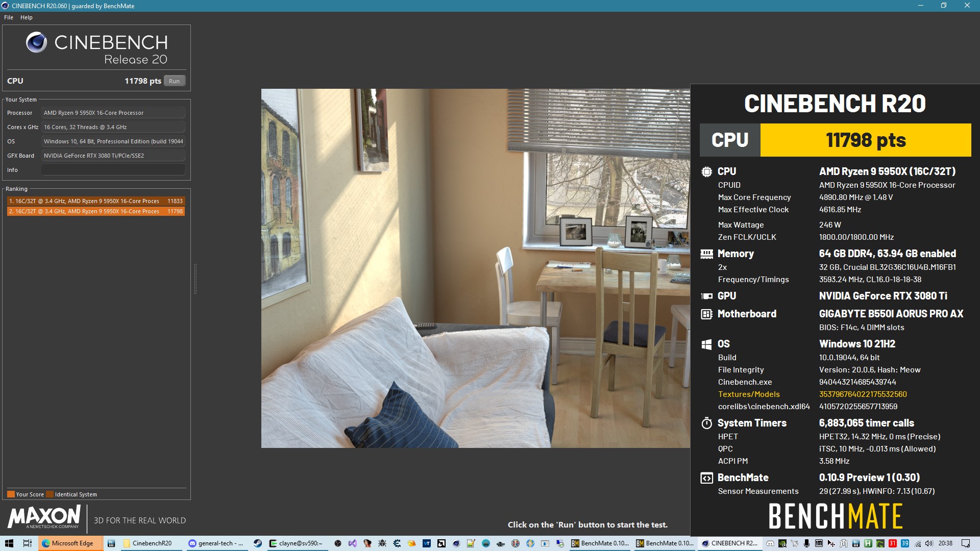Click the Cinebench sphere logo icon
The image size is (980, 551).
click(37, 42)
